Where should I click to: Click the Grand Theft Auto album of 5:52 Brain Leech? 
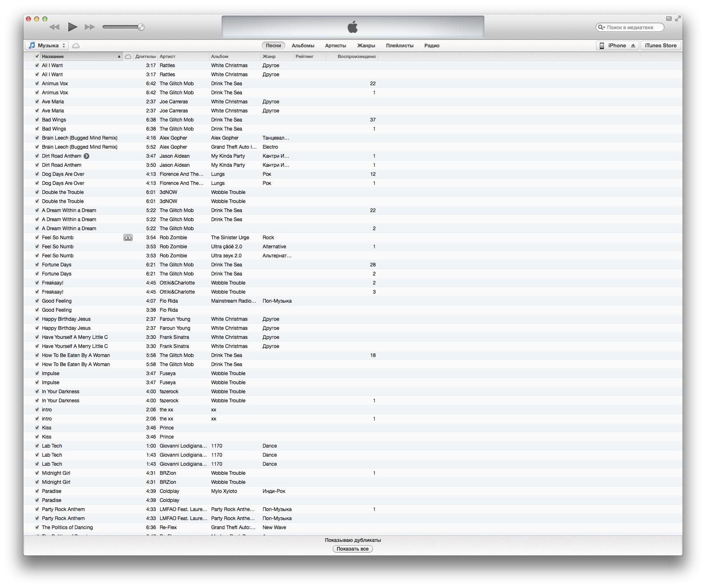pyautogui.click(x=234, y=147)
